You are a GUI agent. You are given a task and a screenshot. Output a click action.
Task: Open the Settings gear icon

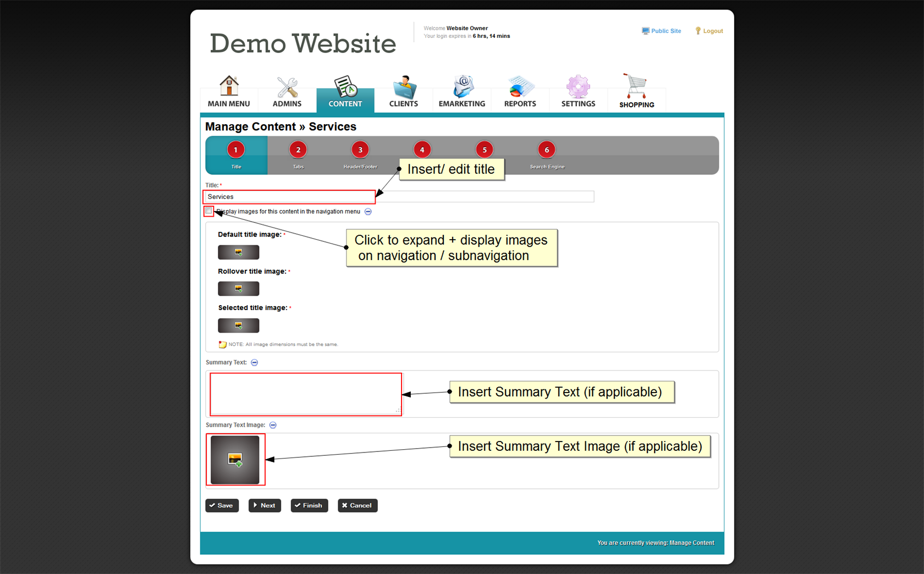[578, 87]
